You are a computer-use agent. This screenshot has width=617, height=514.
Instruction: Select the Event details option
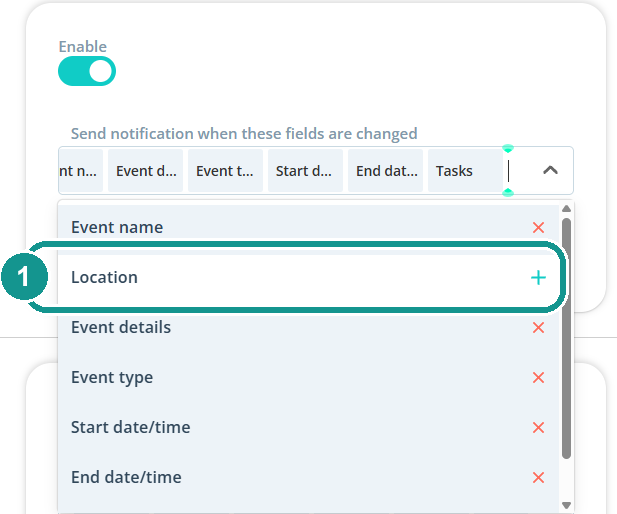pos(308,327)
